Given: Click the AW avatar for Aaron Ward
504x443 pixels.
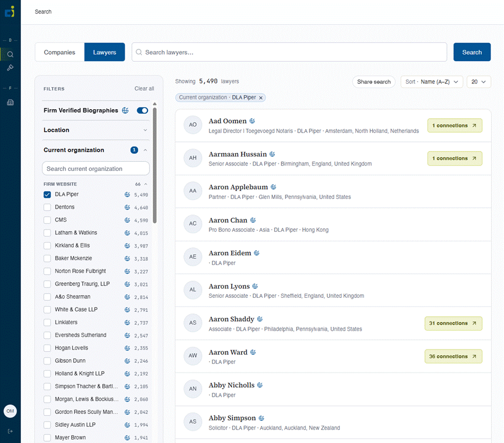Looking at the screenshot, I should point(193,355).
